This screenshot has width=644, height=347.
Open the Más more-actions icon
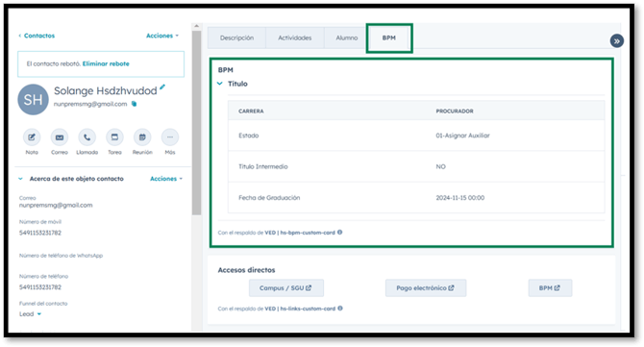pos(170,137)
